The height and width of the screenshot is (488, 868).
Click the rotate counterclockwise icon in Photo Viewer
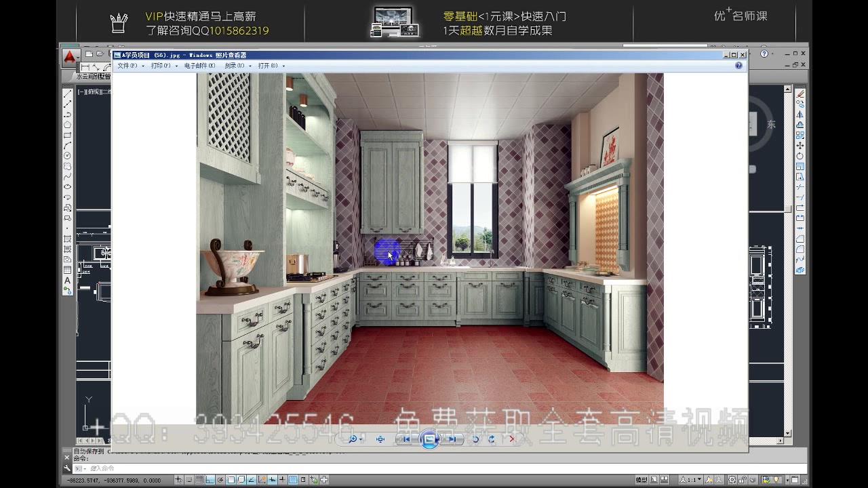coord(476,439)
